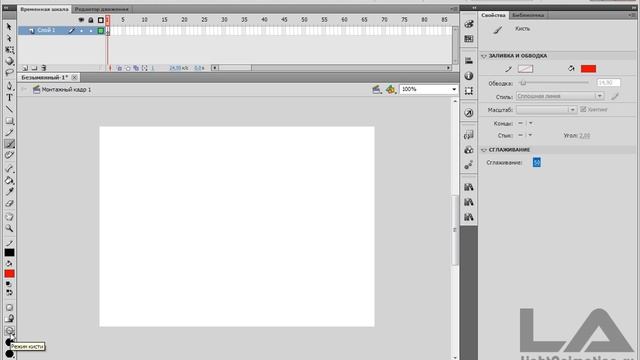Select the Eraser tool
This screenshot has width=640, height=360.
tap(9, 203)
